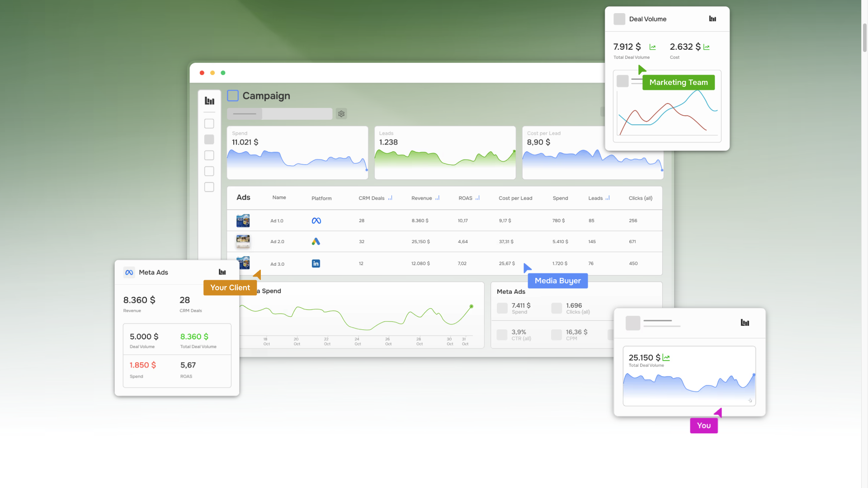Click the trend icon next to 25.150 $ Total Deal Volume
Screen dimensions: 868x488
(x=666, y=357)
